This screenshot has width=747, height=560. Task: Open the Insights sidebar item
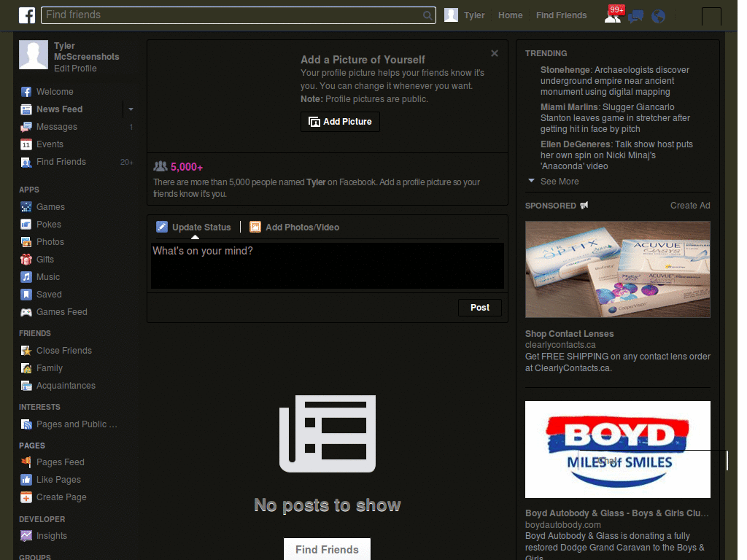pos(52,536)
